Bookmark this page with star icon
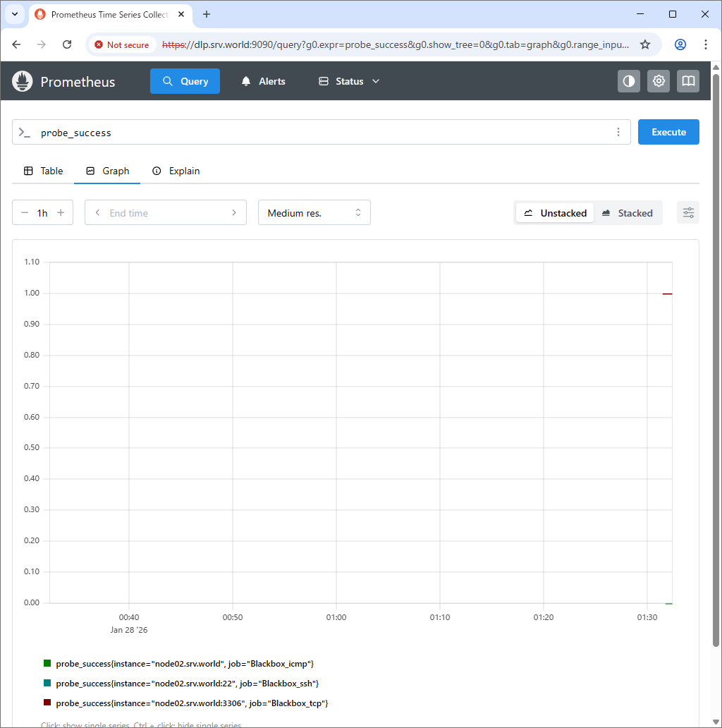 645,44
